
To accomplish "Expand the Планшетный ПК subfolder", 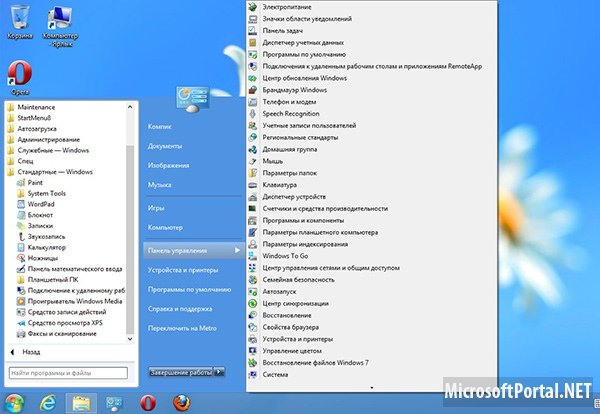I will (x=47, y=279).
